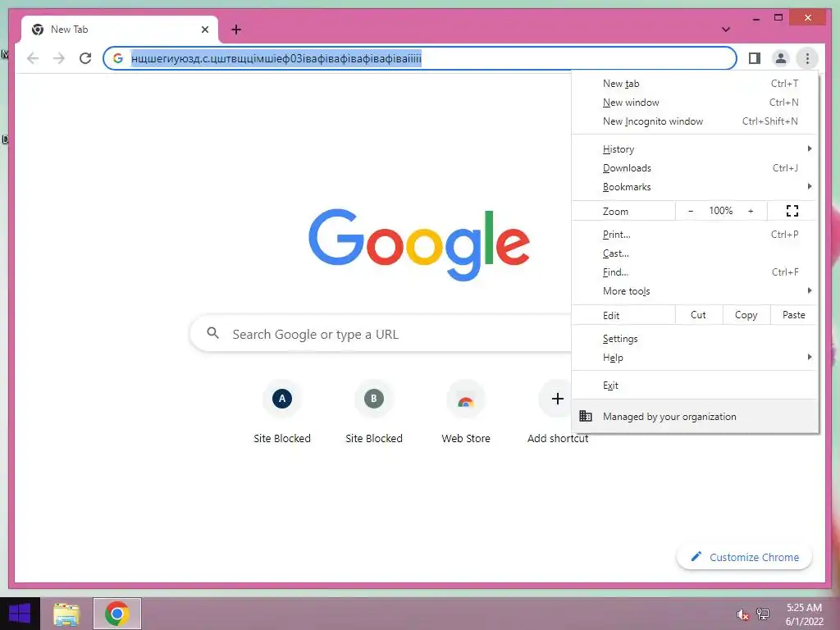The width and height of the screenshot is (840, 630).
Task: Click the Cut button
Action: 699,315
